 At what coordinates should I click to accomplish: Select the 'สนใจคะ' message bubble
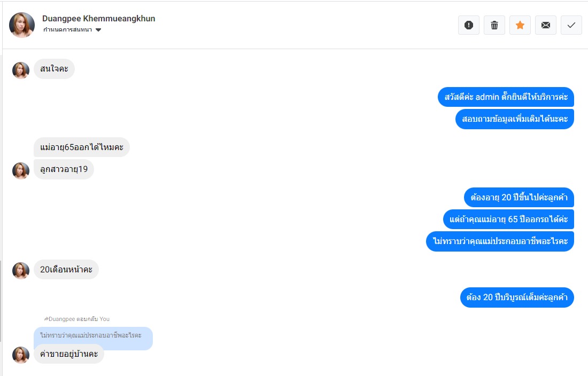55,69
